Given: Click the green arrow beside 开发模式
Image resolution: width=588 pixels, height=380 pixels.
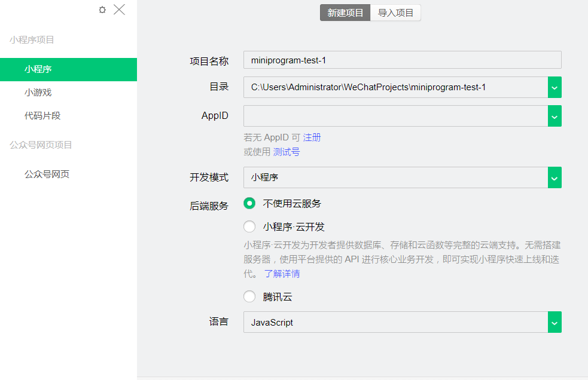Looking at the screenshot, I should pyautogui.click(x=554, y=177).
